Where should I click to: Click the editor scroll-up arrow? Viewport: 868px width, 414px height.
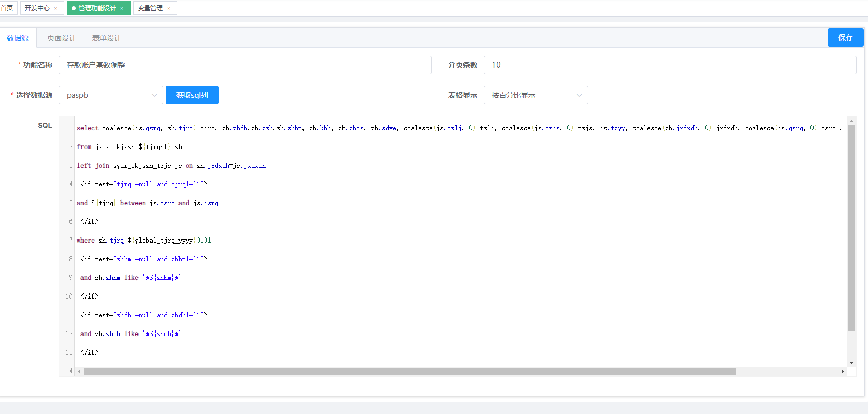pyautogui.click(x=851, y=121)
